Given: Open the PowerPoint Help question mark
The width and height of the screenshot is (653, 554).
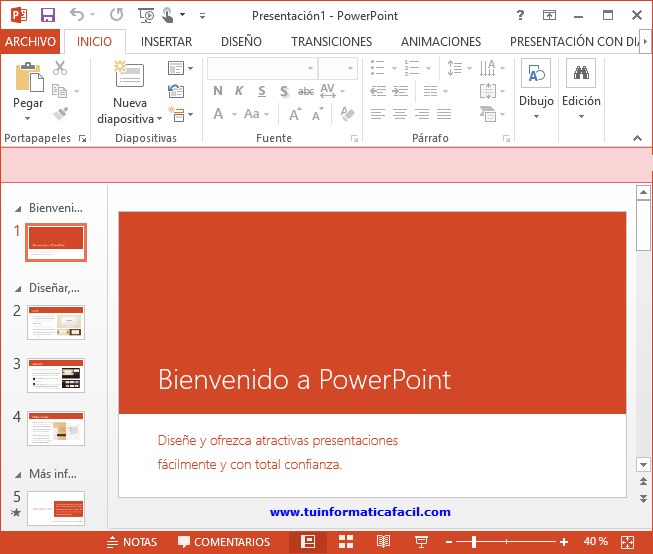Looking at the screenshot, I should coord(520,15).
